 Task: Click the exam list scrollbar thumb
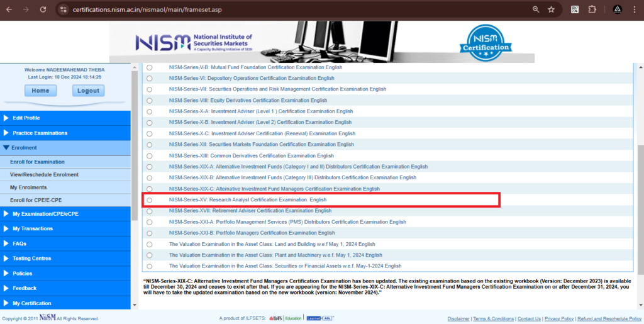tap(641, 210)
